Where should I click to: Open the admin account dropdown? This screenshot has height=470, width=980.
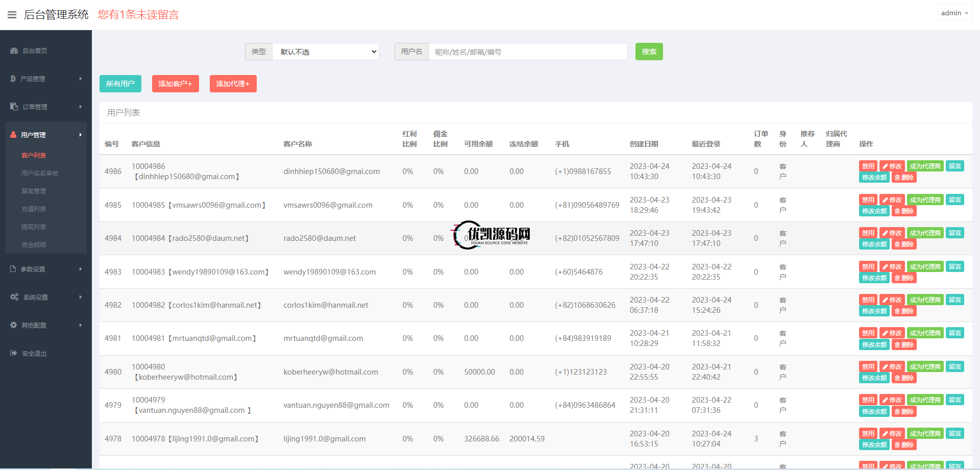click(954, 13)
